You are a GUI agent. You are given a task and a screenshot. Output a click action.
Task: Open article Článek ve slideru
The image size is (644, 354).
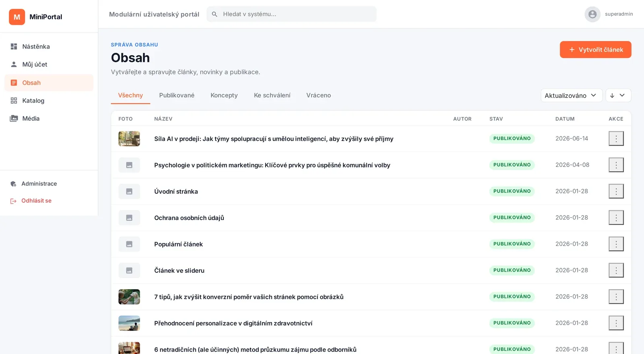pyautogui.click(x=179, y=270)
